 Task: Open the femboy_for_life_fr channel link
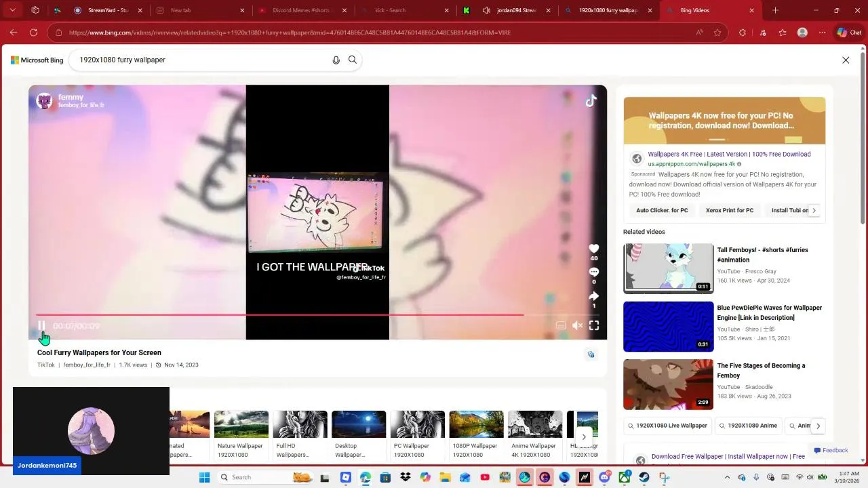87,365
